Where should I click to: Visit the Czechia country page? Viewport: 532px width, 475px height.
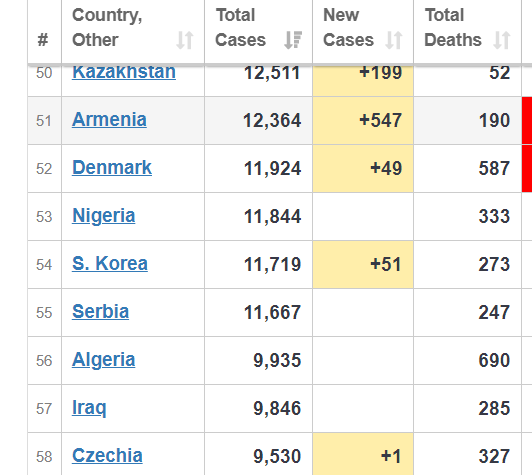click(107, 456)
